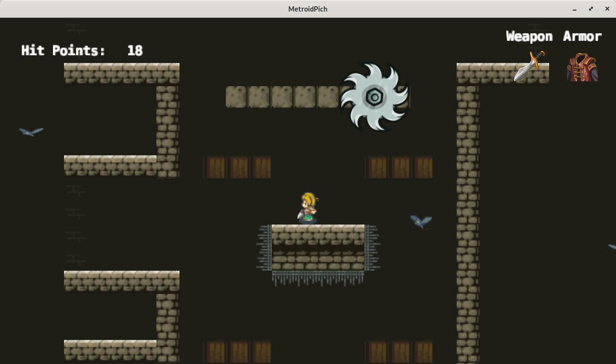Click the blonde player character
This screenshot has height=364, width=616.
click(x=308, y=208)
